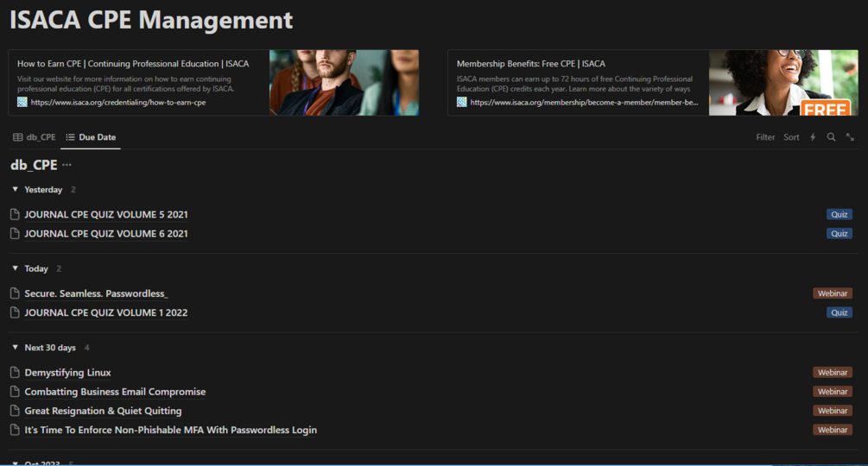Screen dimensions: 868x466
Task: Click page icon of Non-Phishable MFA row
Action: pyautogui.click(x=15, y=430)
